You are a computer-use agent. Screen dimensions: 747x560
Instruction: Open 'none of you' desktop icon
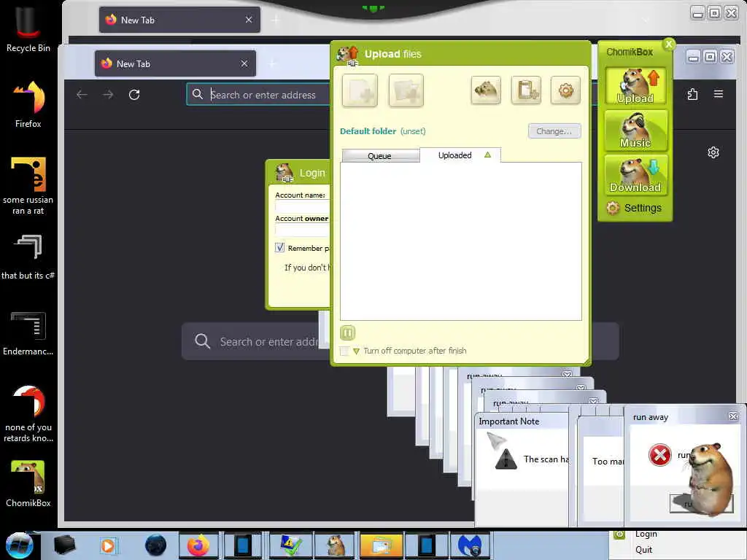point(28,413)
